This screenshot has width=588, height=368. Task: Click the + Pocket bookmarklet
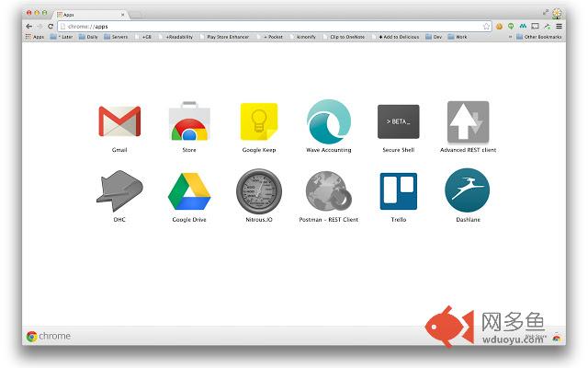[269, 37]
